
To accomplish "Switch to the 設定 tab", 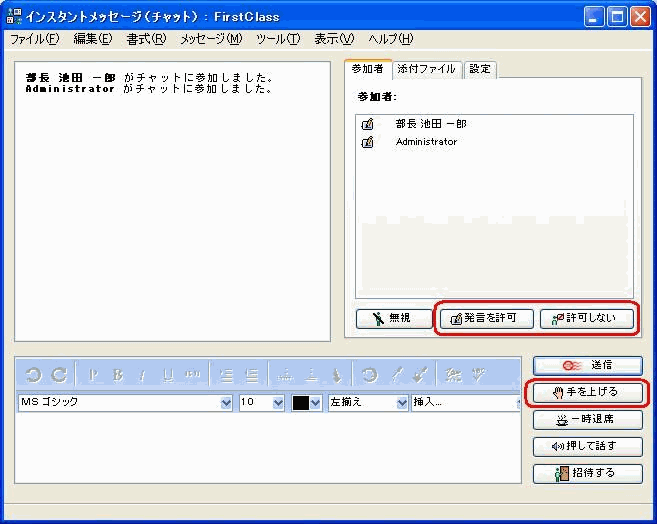I will tap(480, 69).
